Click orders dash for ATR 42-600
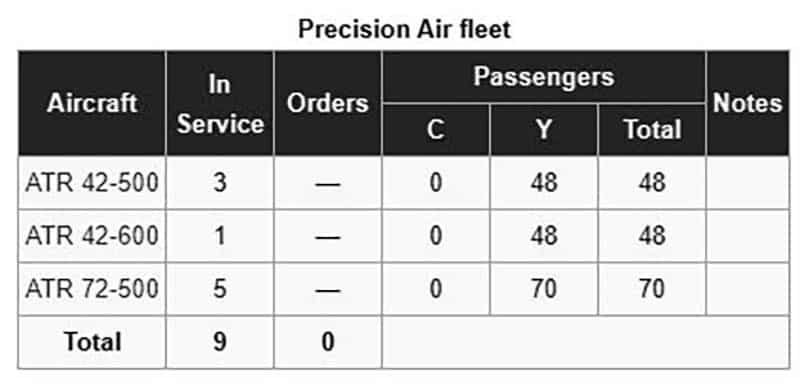 [x=328, y=236]
